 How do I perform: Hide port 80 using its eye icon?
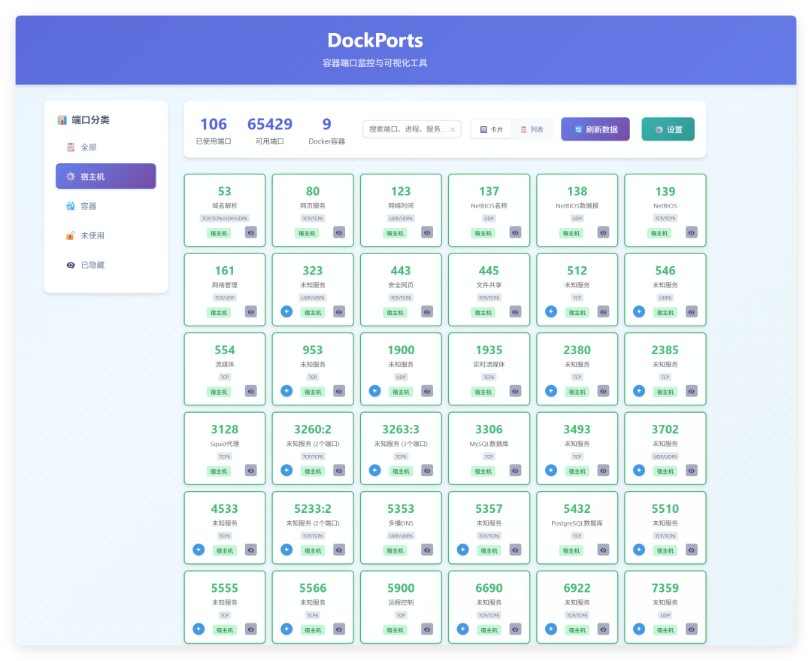click(339, 232)
